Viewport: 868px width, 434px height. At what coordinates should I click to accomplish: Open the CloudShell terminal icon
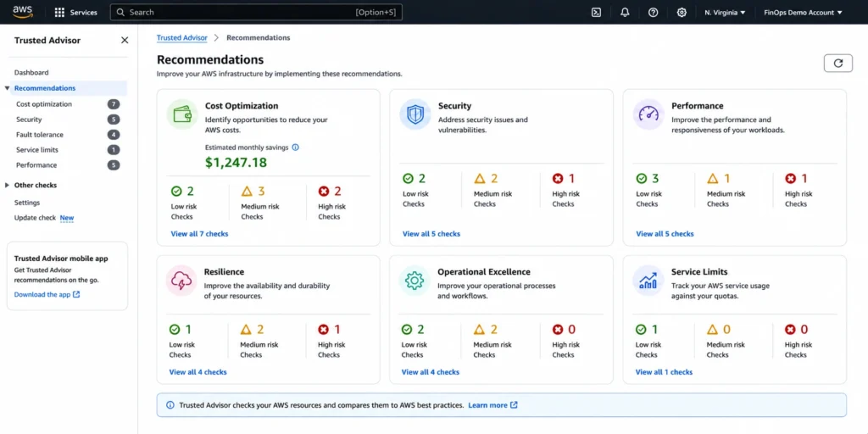596,12
